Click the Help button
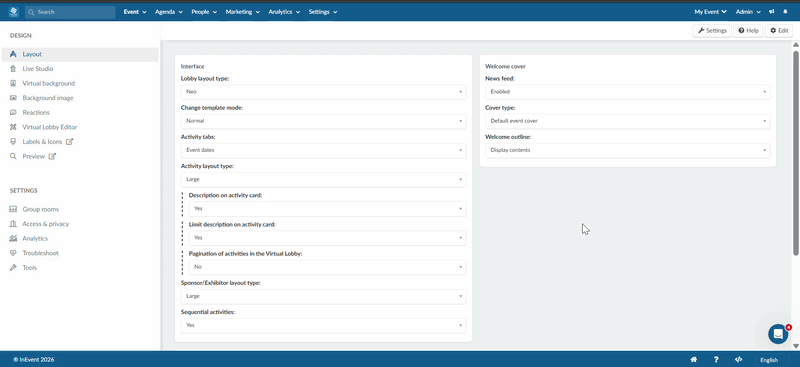The width and height of the screenshot is (800, 367). point(748,31)
